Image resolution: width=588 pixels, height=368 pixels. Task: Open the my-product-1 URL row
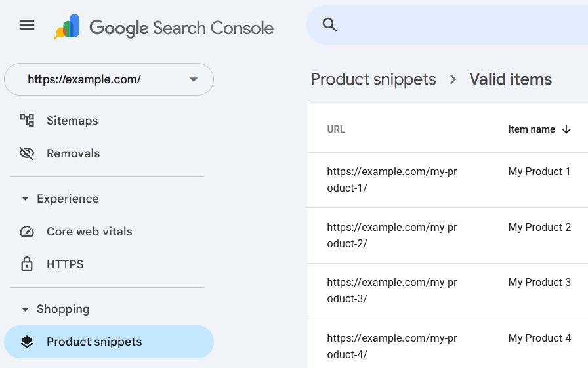click(x=392, y=180)
